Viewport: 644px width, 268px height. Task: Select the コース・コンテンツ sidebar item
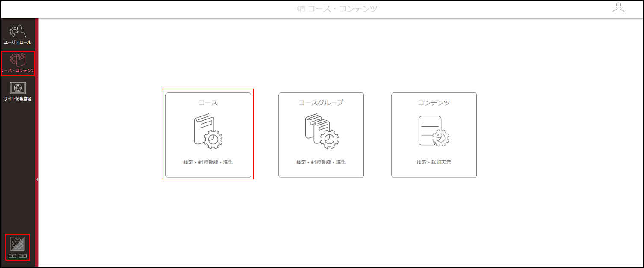tap(18, 63)
